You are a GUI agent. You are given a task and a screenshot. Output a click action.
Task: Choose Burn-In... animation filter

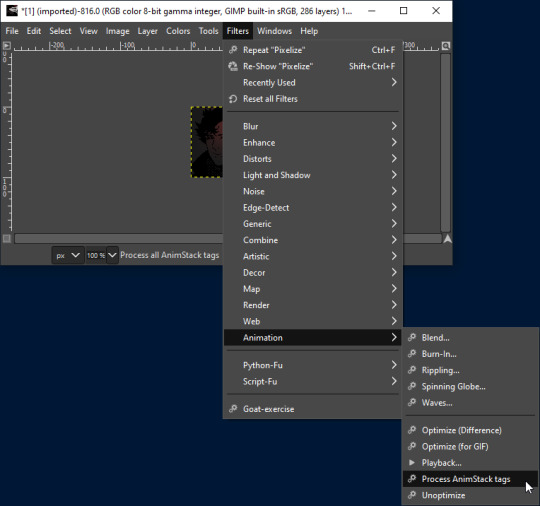[470, 354]
